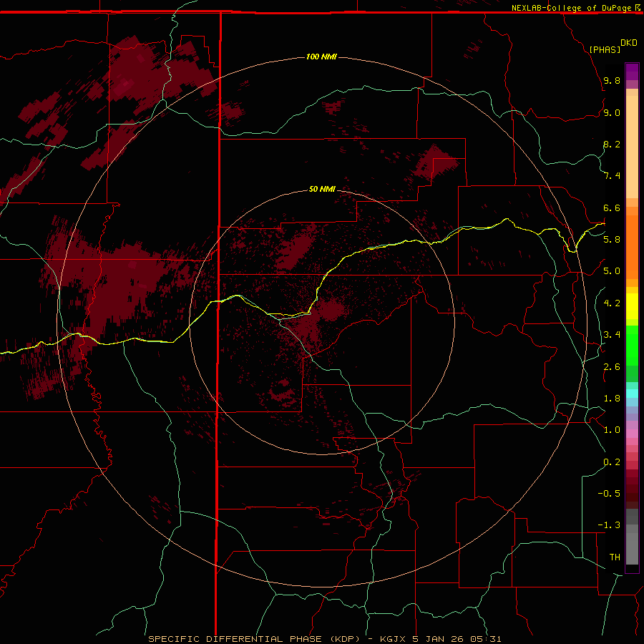Pick the bright green color band in legend
644x644 pixels.
point(632,346)
